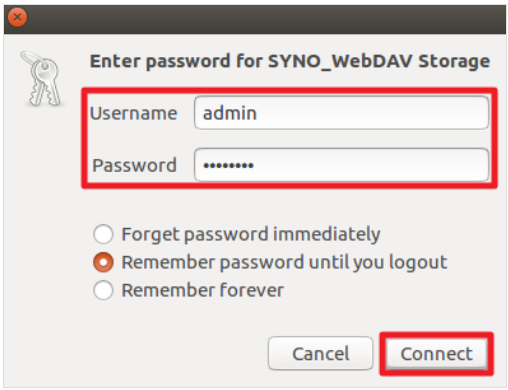The height and width of the screenshot is (390, 508).
Task: Select Forget password immediately radio button
Action: coord(103,234)
